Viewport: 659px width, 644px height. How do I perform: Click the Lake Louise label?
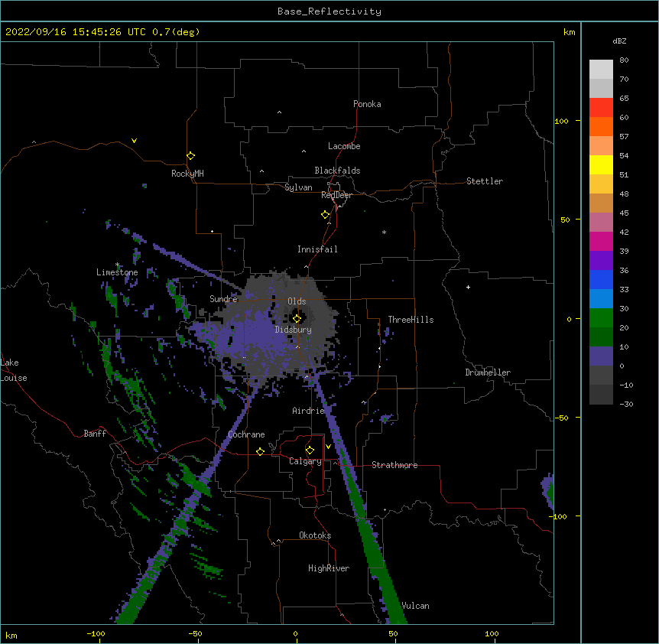[14, 370]
